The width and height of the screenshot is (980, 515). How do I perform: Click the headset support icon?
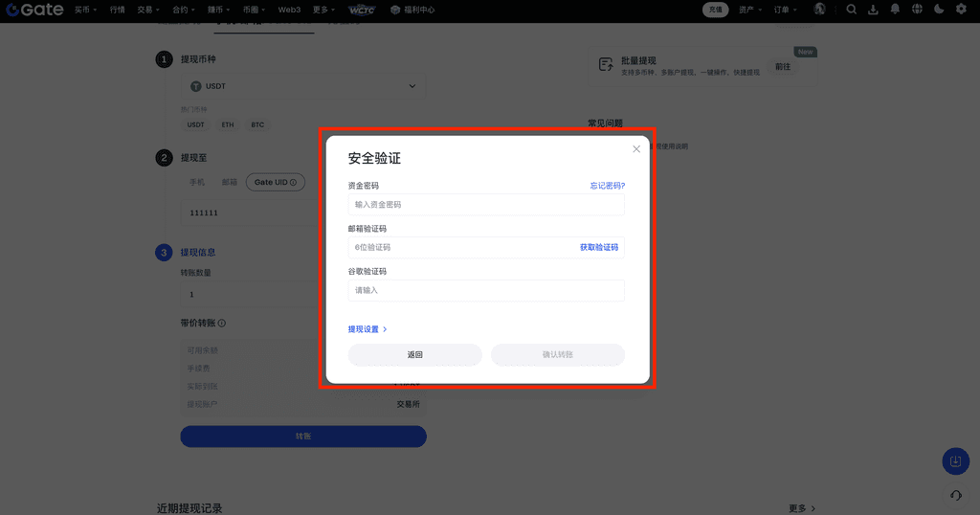[955, 495]
